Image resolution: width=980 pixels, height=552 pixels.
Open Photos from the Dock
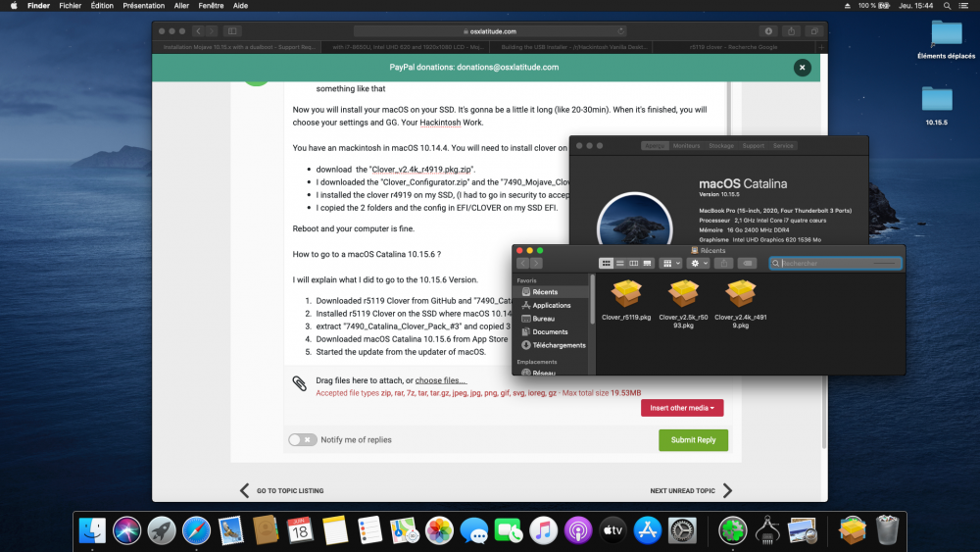pyautogui.click(x=439, y=530)
